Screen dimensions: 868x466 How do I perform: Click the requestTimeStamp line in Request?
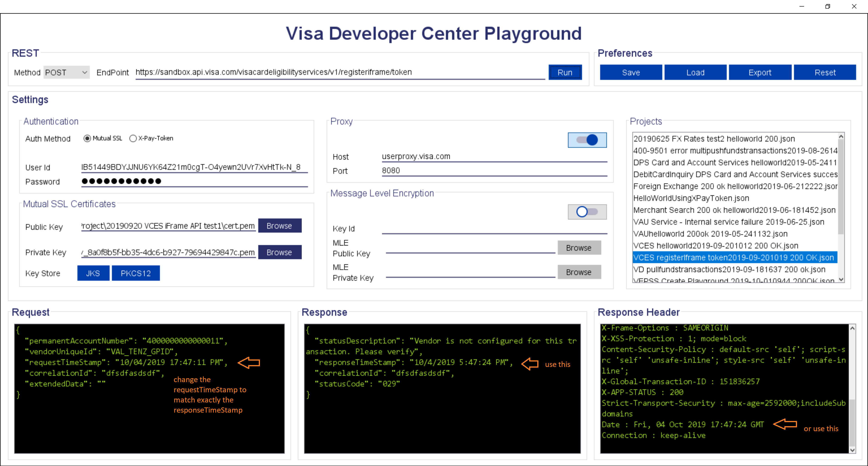[126, 362]
